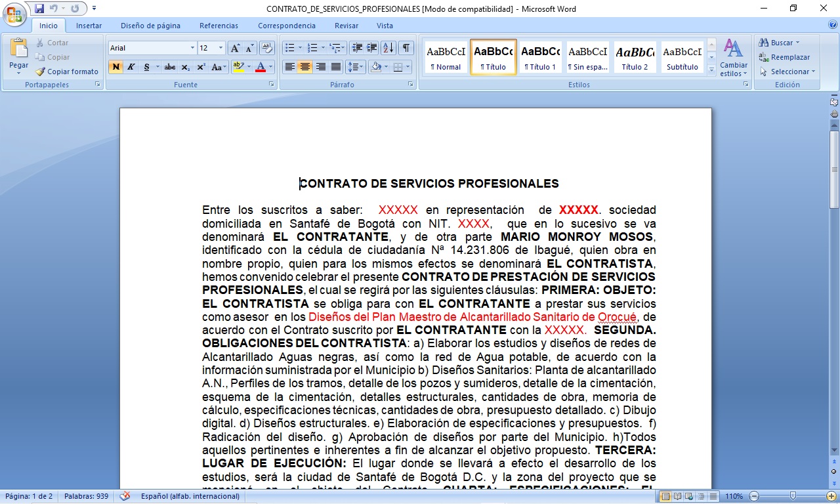Apply the Título 1 style
This screenshot has width=840, height=504.
point(540,57)
